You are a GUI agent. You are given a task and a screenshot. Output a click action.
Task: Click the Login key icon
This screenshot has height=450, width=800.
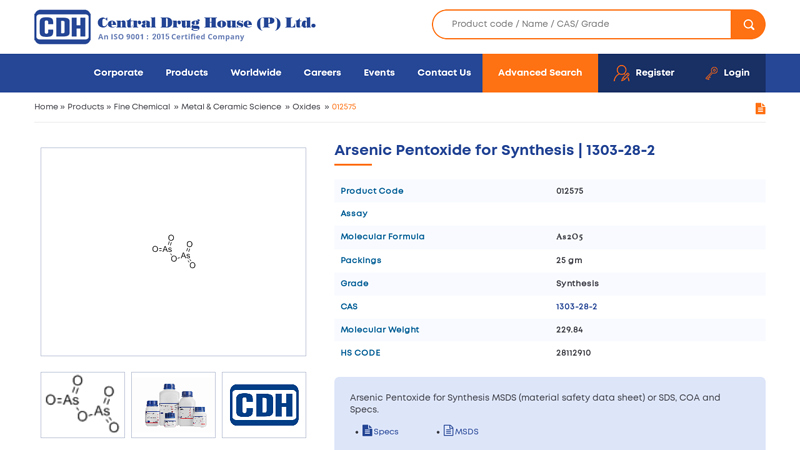[x=711, y=73]
